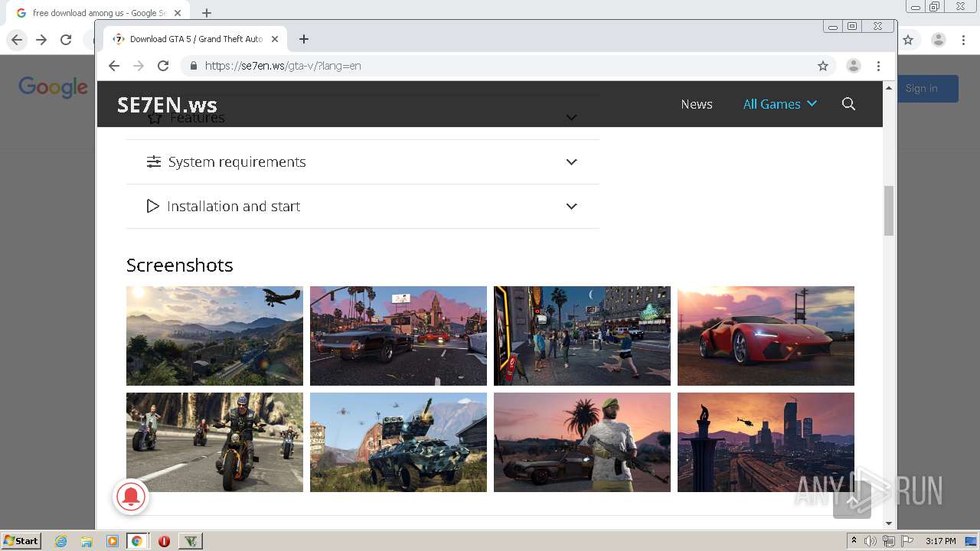Image resolution: width=980 pixels, height=551 pixels.
Task: Click the scroll-to-top arrow button
Action: (852, 500)
